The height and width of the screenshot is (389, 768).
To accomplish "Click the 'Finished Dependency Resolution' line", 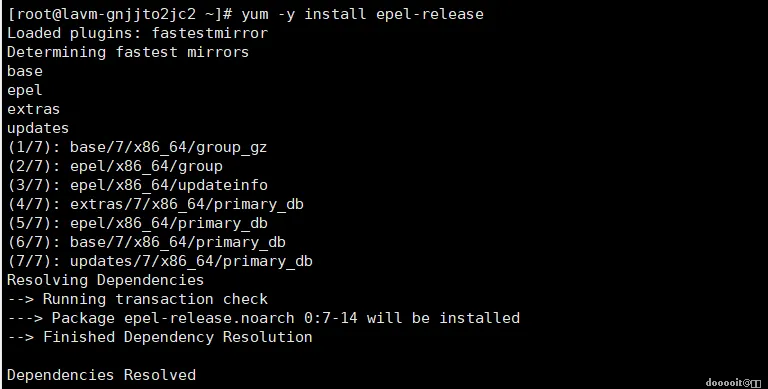I will (x=160, y=337).
